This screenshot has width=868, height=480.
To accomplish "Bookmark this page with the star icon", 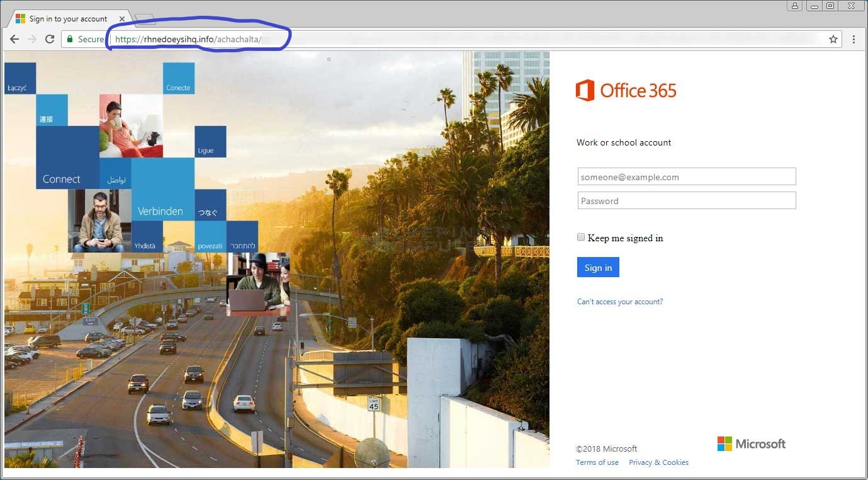I will [833, 38].
